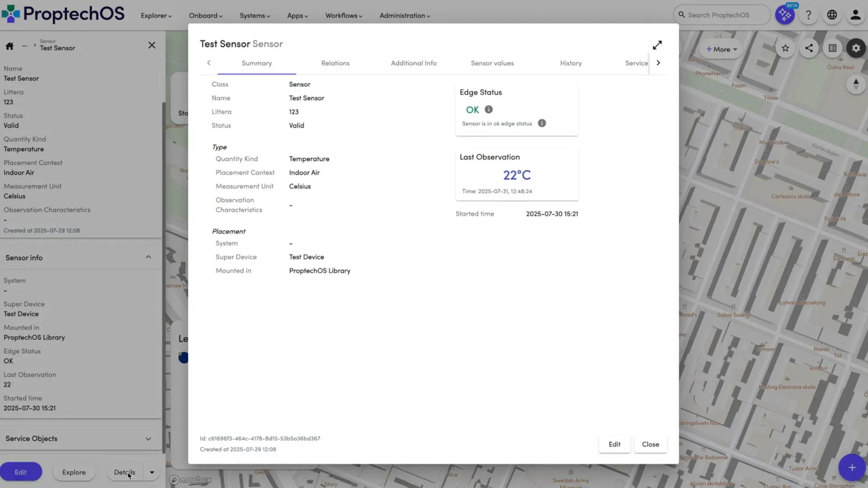
Task: Collapse the Sensor info section
Action: click(x=148, y=257)
